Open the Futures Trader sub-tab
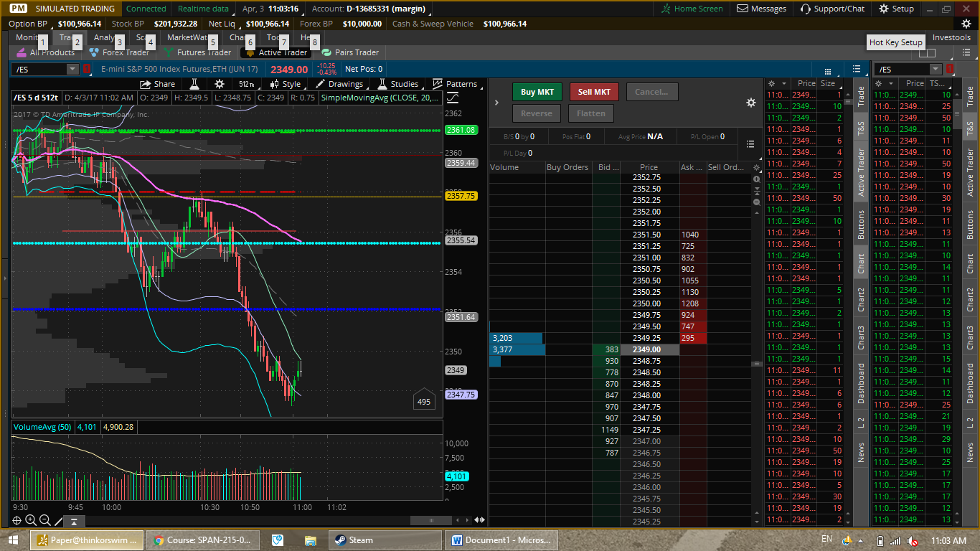980x551 pixels. tap(197, 52)
